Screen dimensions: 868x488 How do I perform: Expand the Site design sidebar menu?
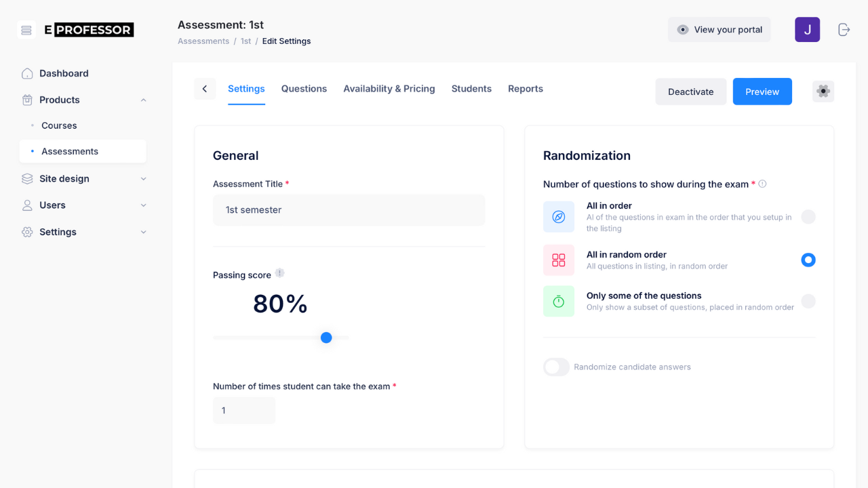coord(143,179)
